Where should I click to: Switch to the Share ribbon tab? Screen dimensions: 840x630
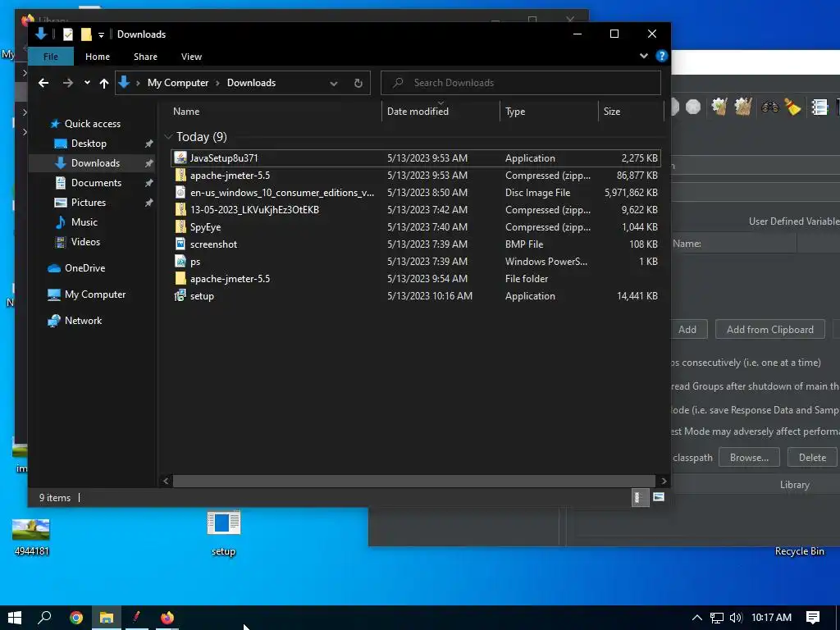click(x=145, y=57)
